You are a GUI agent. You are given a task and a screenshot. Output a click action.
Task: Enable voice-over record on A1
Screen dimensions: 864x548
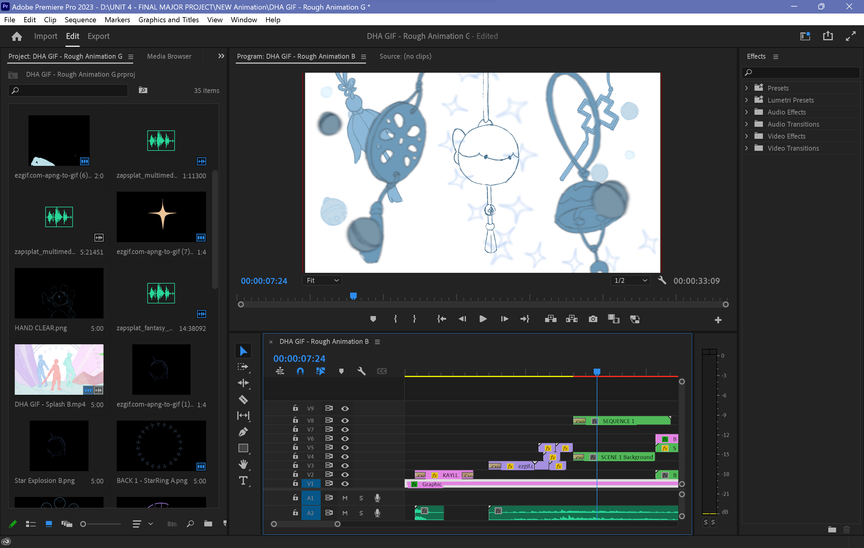pyautogui.click(x=377, y=498)
